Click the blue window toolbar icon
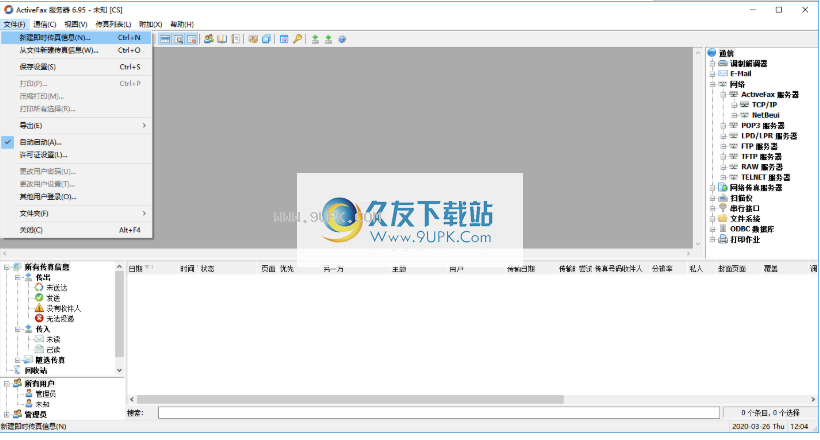Viewport: 820px width, 440px height. coord(284,39)
